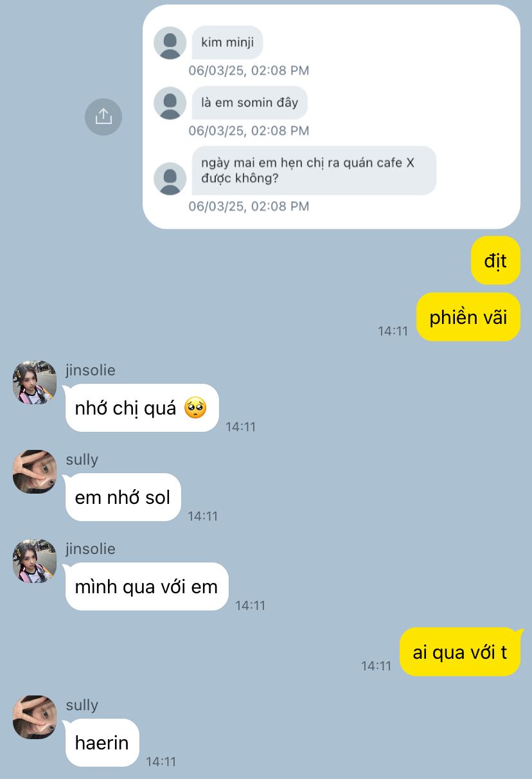The height and width of the screenshot is (779, 532).
Task: Tap gray profile icon next to "kim minji"
Action: [x=170, y=43]
